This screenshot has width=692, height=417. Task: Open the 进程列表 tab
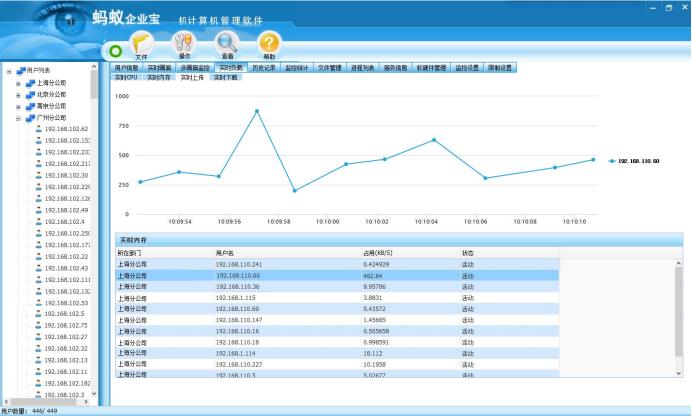362,68
